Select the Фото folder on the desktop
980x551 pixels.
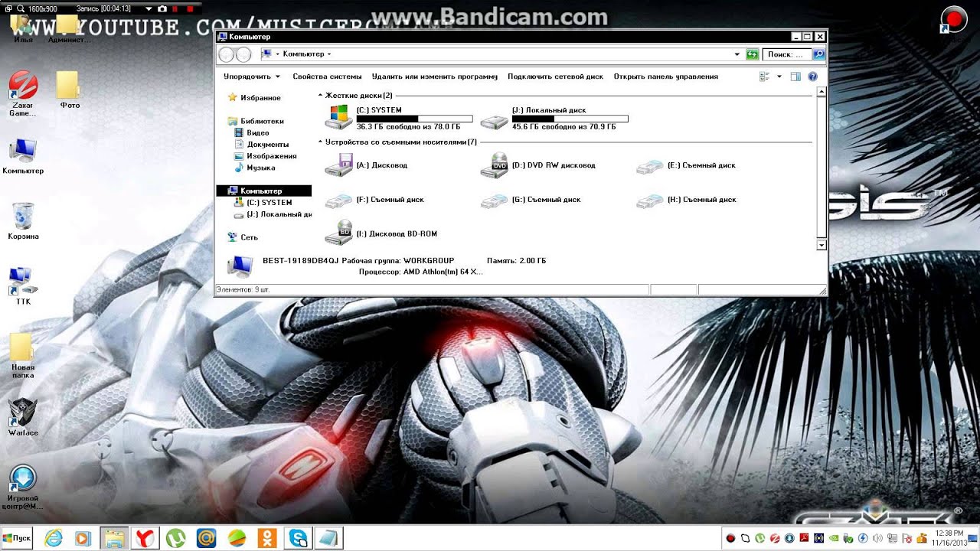pyautogui.click(x=69, y=90)
